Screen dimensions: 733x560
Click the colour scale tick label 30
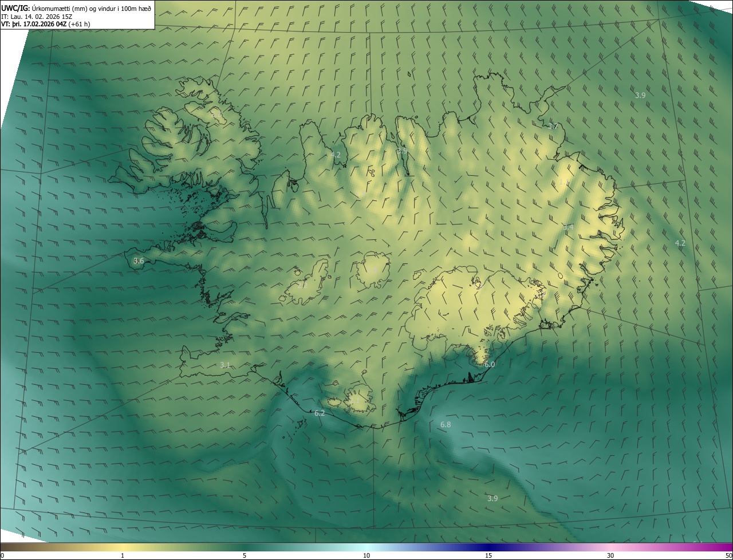pyautogui.click(x=610, y=555)
